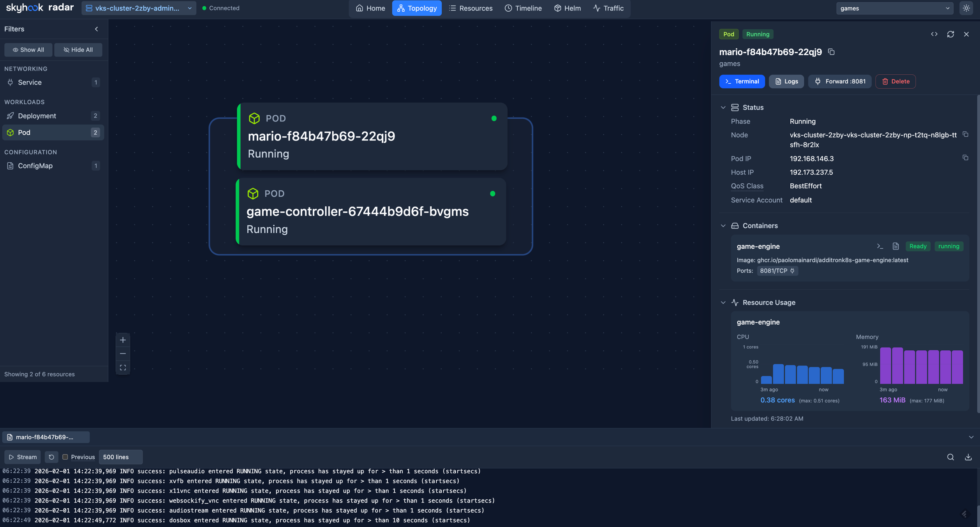Image resolution: width=980 pixels, height=527 pixels.
Task: Click the QoS Class label
Action: pos(747,186)
